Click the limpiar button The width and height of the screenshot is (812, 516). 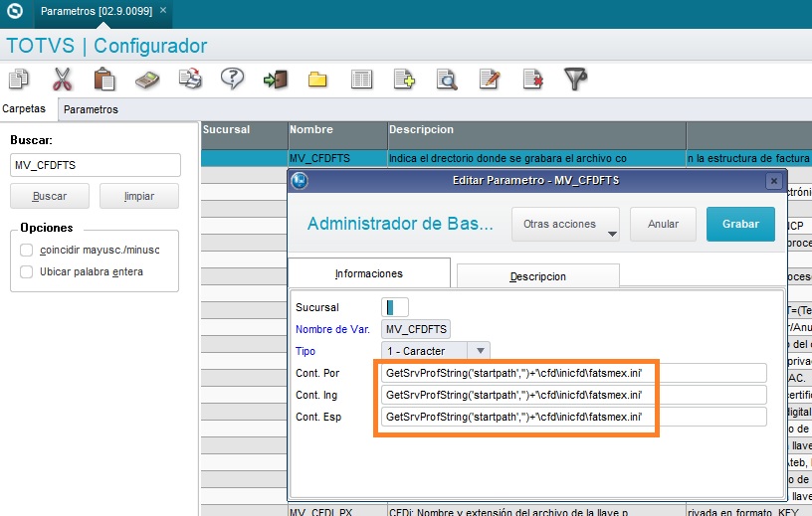(x=139, y=196)
